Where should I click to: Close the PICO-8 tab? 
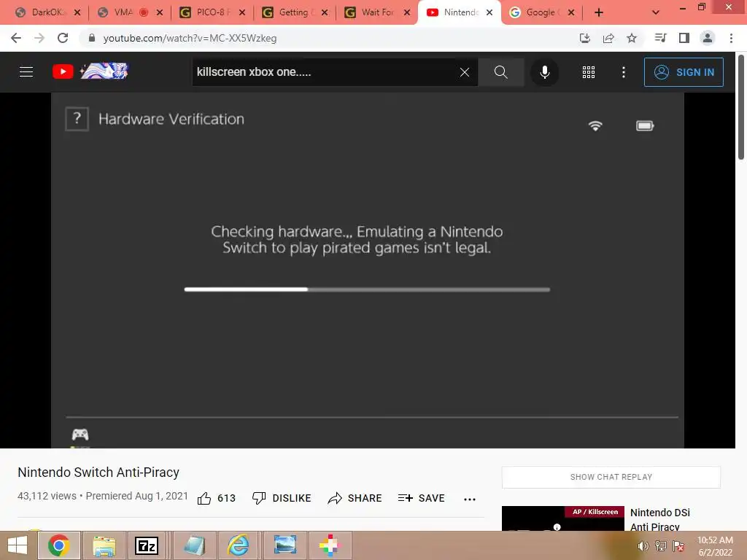(242, 12)
